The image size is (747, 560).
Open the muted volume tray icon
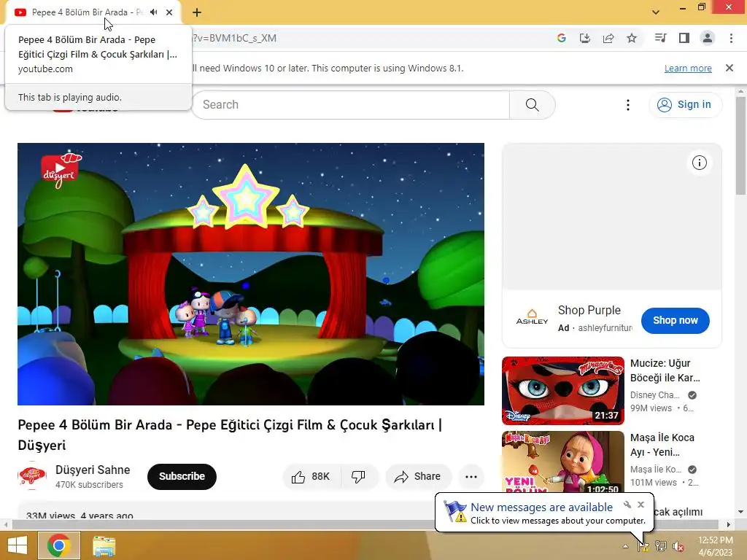678,546
